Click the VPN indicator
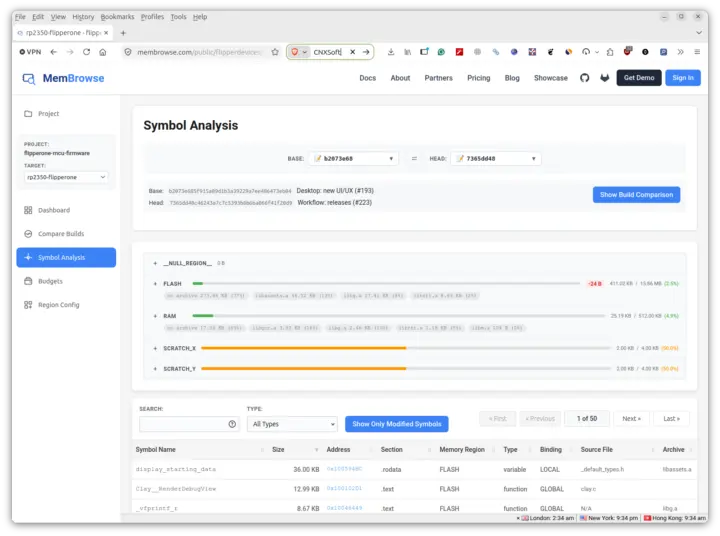 click(x=30, y=52)
